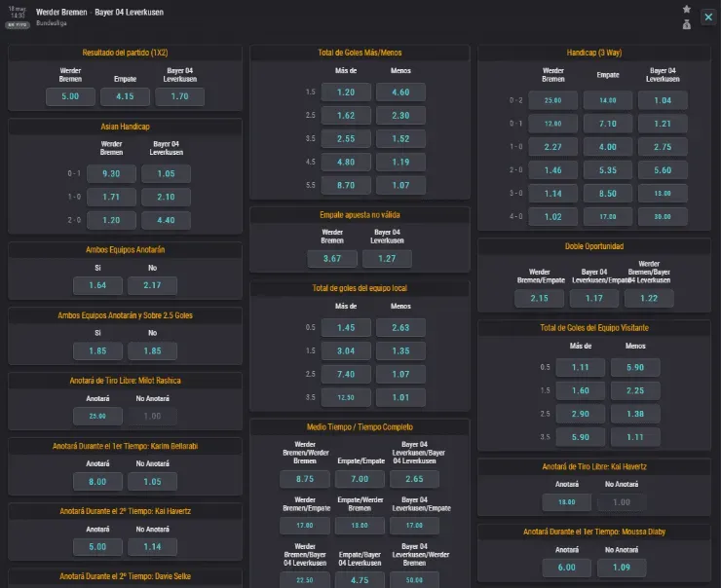Mark the match as favorite with star icon
Viewport: 721px width, 588px height.
tap(686, 9)
